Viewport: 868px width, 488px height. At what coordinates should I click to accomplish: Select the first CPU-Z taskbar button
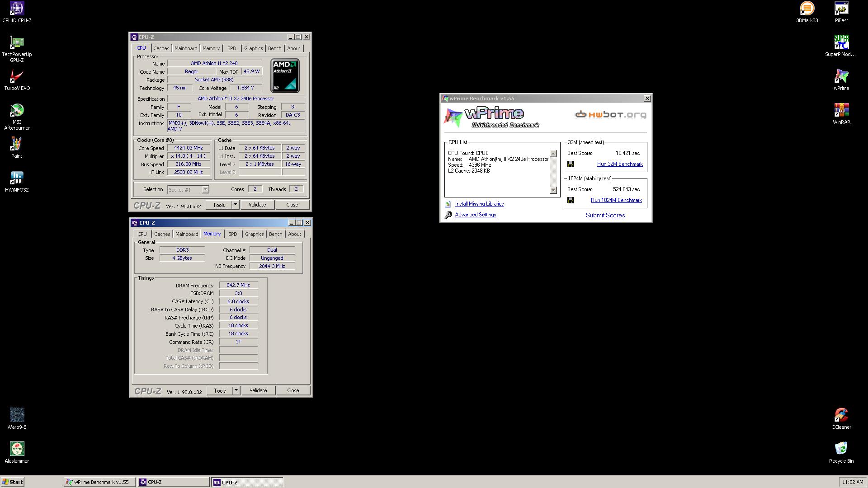pos(173,482)
